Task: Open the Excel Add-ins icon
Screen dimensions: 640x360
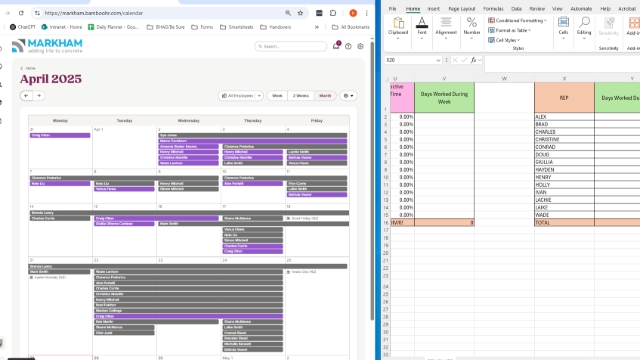Action: (634, 22)
